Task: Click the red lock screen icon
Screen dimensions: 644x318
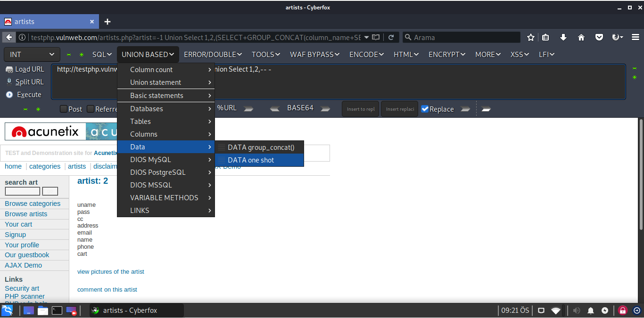Action: [x=622, y=310]
